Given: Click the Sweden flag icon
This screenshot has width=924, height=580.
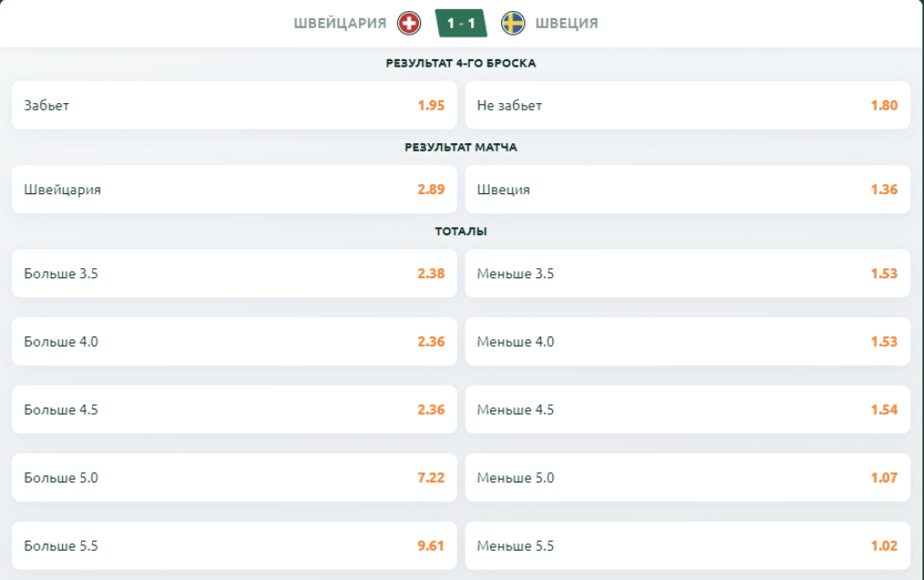Looking at the screenshot, I should 513,23.
